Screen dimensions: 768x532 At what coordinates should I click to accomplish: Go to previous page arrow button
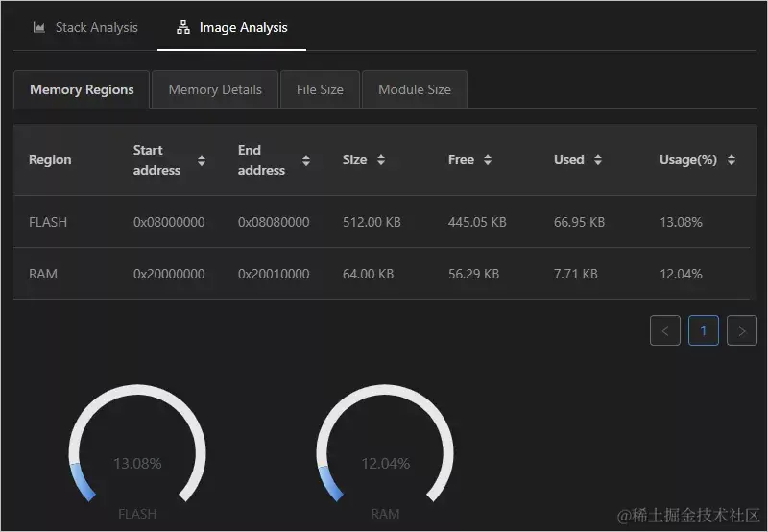click(x=665, y=330)
